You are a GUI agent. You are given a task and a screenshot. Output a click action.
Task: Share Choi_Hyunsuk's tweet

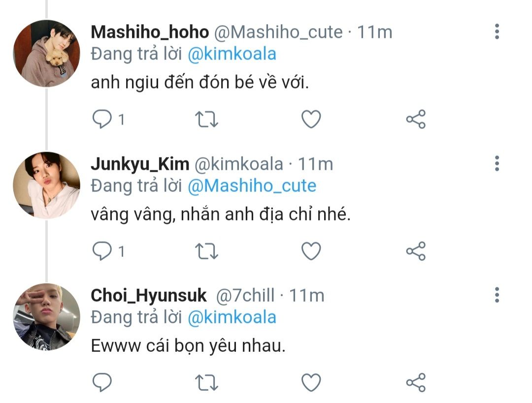(416, 382)
